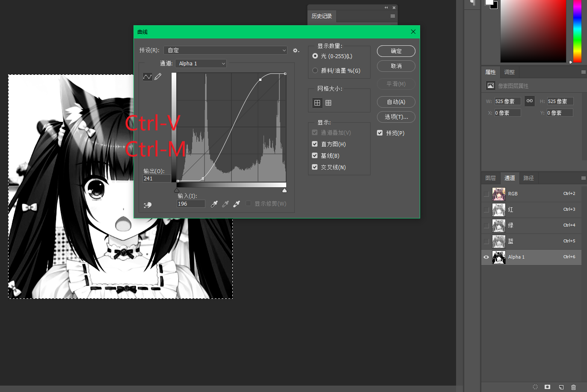Toggle the width-height link icon
The height and width of the screenshot is (392, 587).
click(530, 101)
